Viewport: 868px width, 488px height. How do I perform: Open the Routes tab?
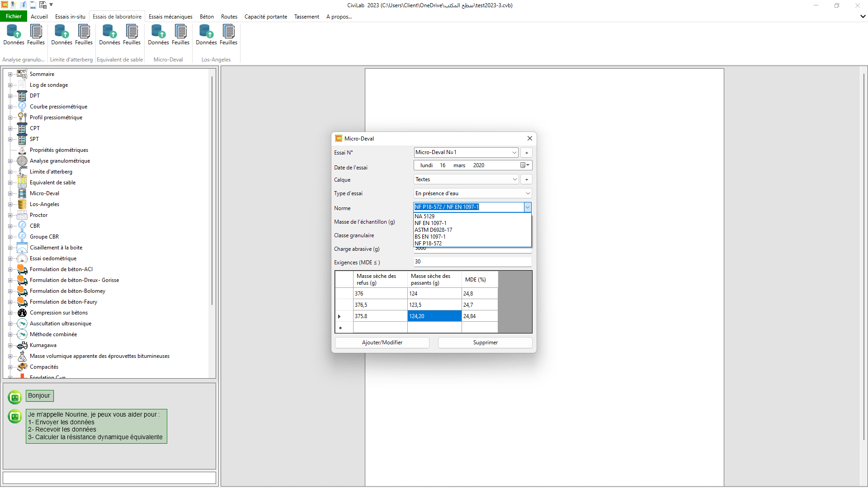tap(229, 17)
